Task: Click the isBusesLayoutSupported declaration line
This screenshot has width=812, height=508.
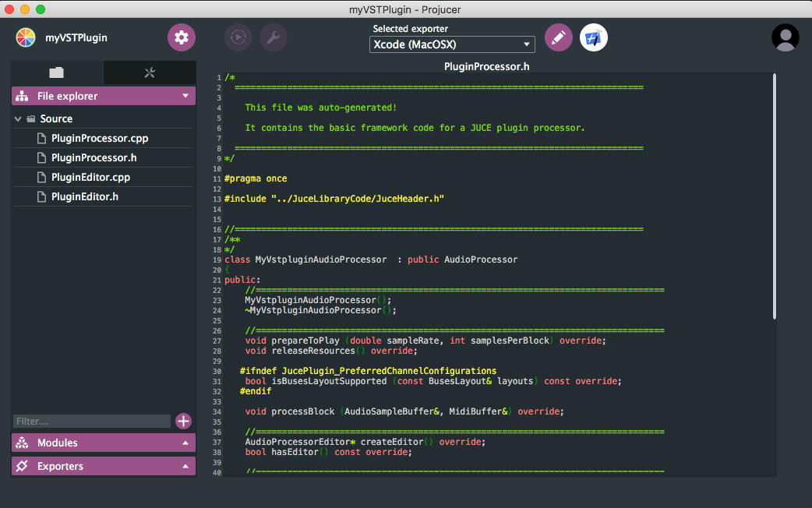Action: click(433, 381)
